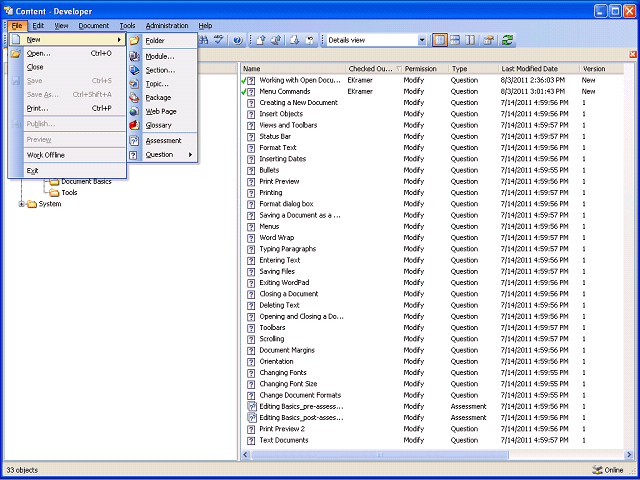Click the Cancel Check Out toolbar icon

click(x=310, y=40)
